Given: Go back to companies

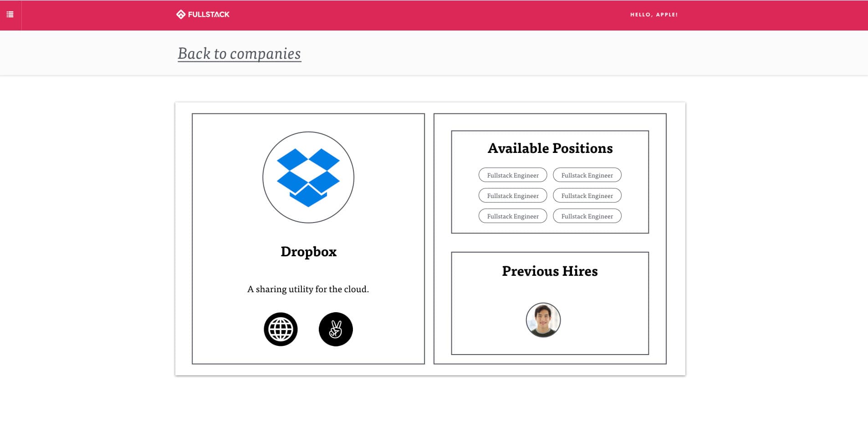Looking at the screenshot, I should (x=239, y=54).
